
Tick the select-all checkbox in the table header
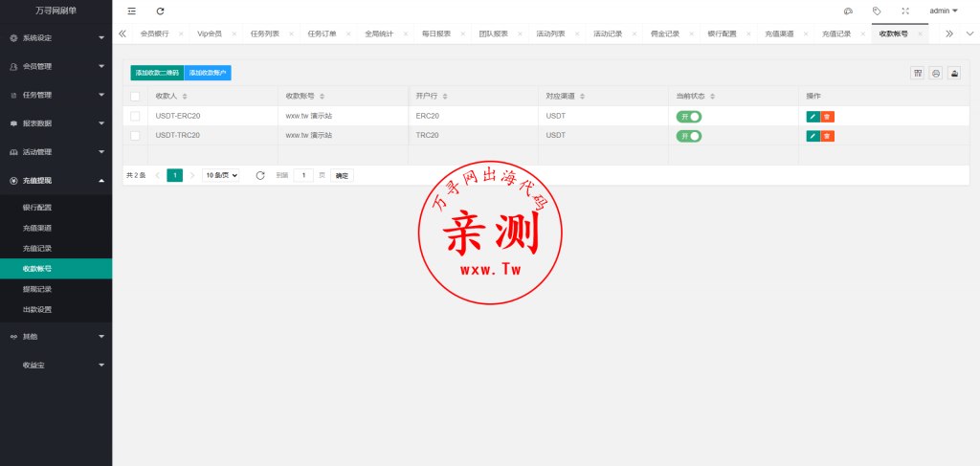tap(135, 97)
